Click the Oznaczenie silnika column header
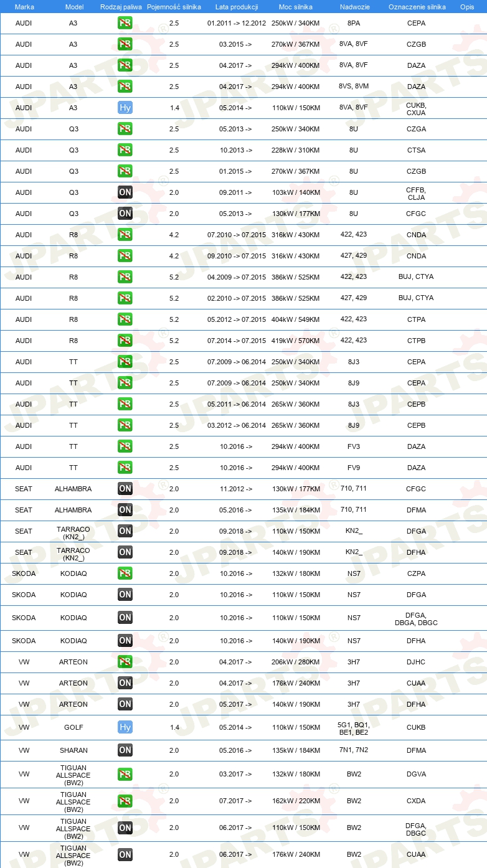Screen dimensions: 487x868 click(417, 6)
